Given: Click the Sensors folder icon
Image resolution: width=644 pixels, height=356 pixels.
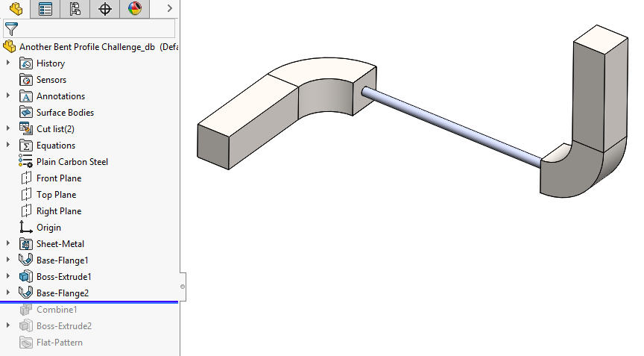Looking at the screenshot, I should 26,80.
